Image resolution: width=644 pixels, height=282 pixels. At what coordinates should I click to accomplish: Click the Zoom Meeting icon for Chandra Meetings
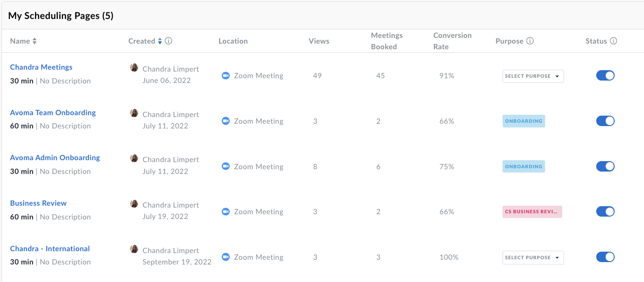click(x=226, y=75)
